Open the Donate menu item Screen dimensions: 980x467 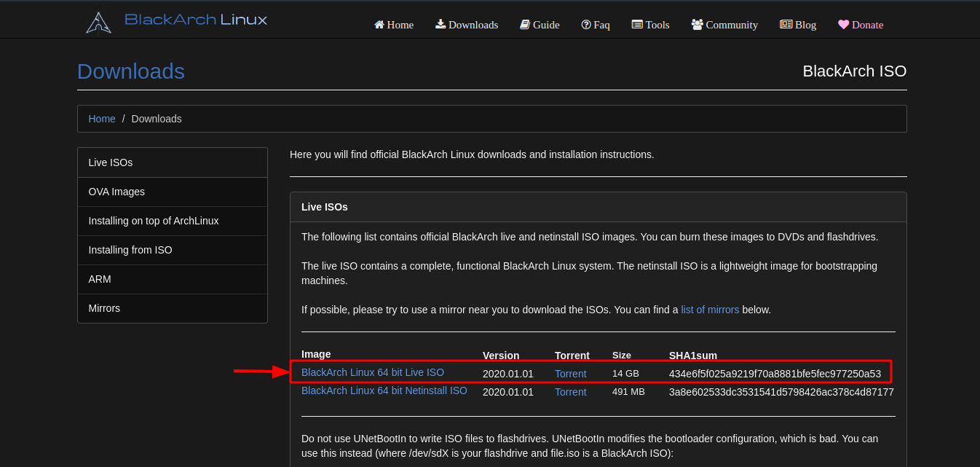861,25
